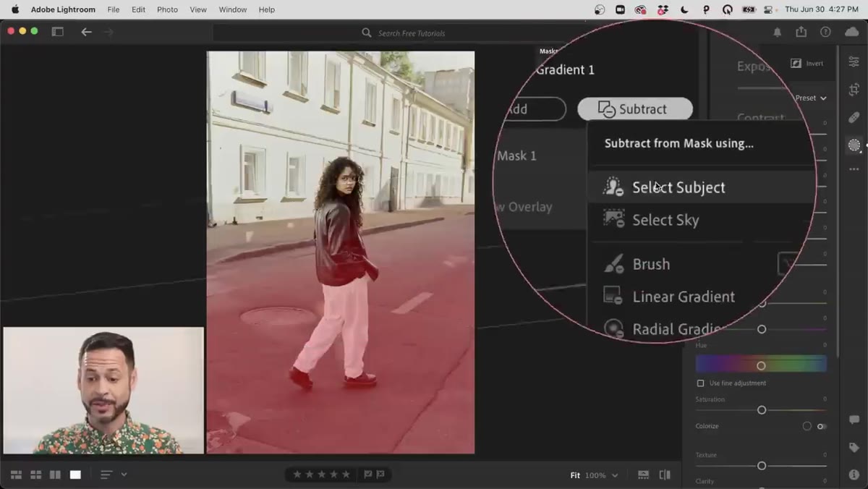Toggle the left sidebar panel icon
Viewport: 868px width, 489px height.
coord(57,32)
